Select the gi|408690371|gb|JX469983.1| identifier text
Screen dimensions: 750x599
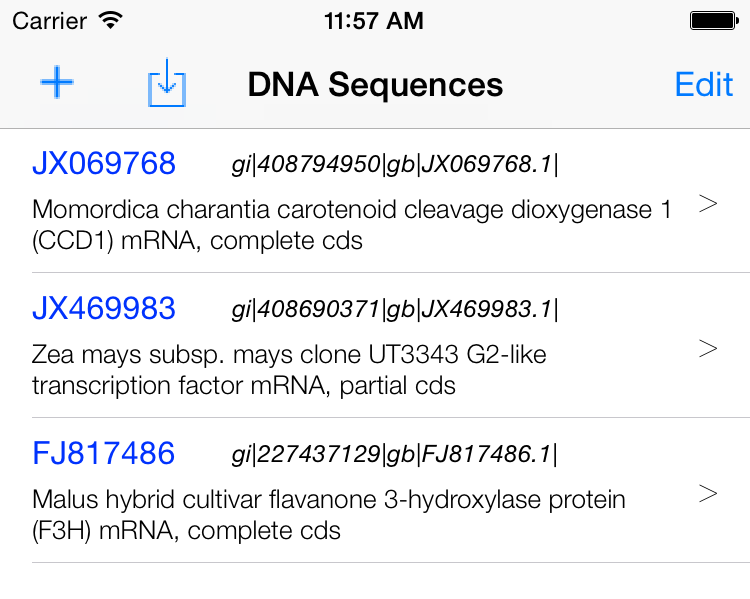395,310
